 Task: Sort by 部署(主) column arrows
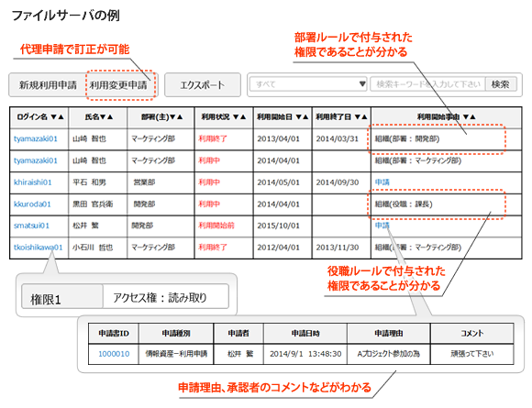click(x=176, y=117)
